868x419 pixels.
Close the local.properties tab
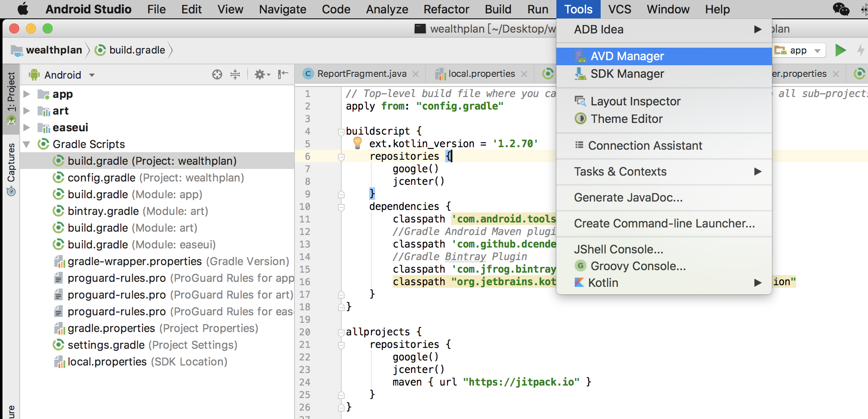524,74
